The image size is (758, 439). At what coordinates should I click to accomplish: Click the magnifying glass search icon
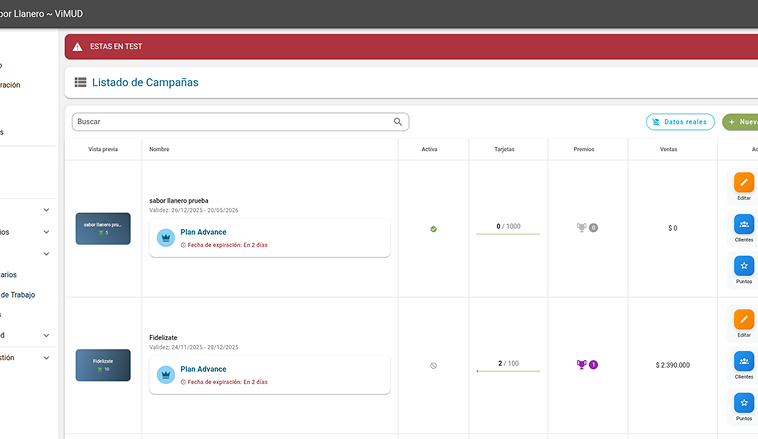tap(398, 122)
